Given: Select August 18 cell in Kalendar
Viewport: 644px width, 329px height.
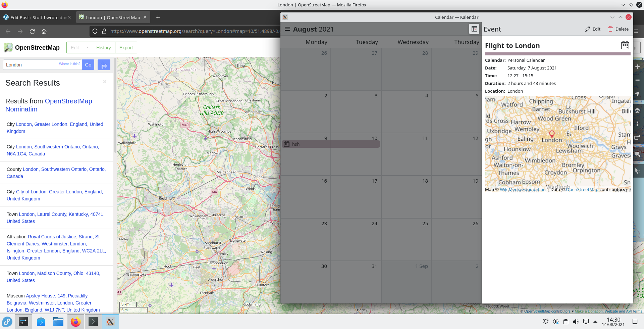Looking at the screenshot, I should pos(407,197).
